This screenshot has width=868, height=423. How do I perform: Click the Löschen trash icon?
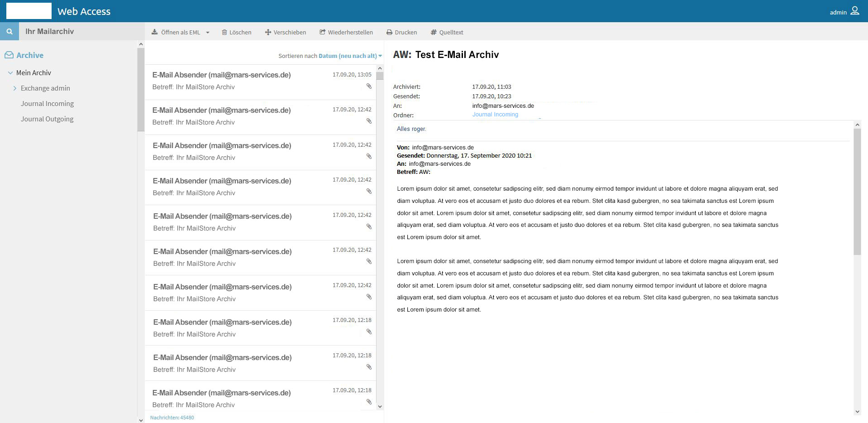pos(224,32)
